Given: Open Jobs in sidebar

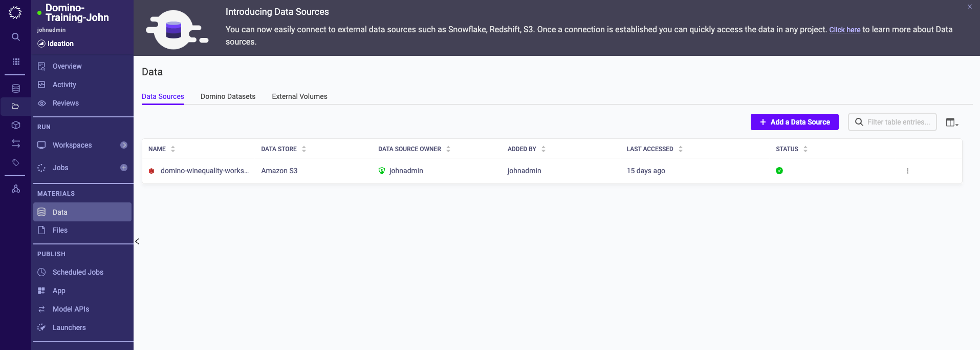Looking at the screenshot, I should click(60, 168).
